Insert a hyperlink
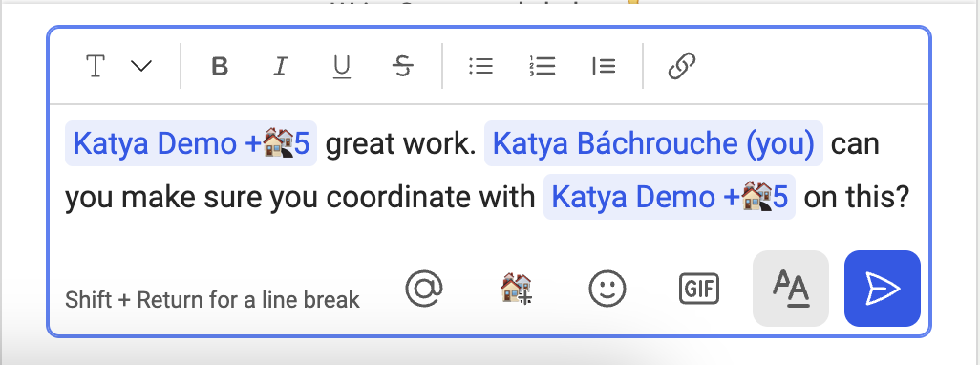980x365 pixels. (x=682, y=66)
